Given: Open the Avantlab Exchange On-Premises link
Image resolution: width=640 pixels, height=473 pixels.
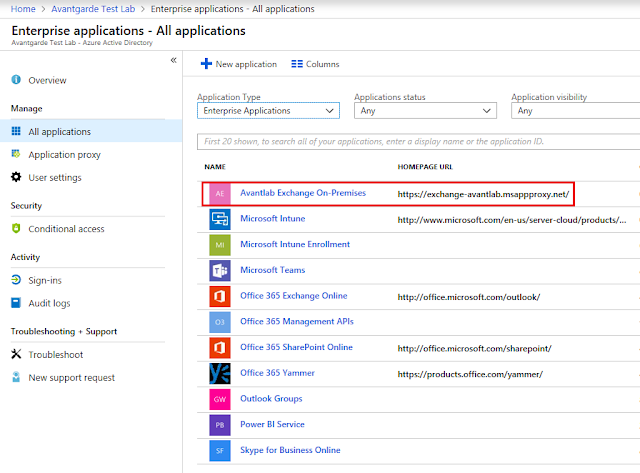Looking at the screenshot, I should tap(303, 192).
